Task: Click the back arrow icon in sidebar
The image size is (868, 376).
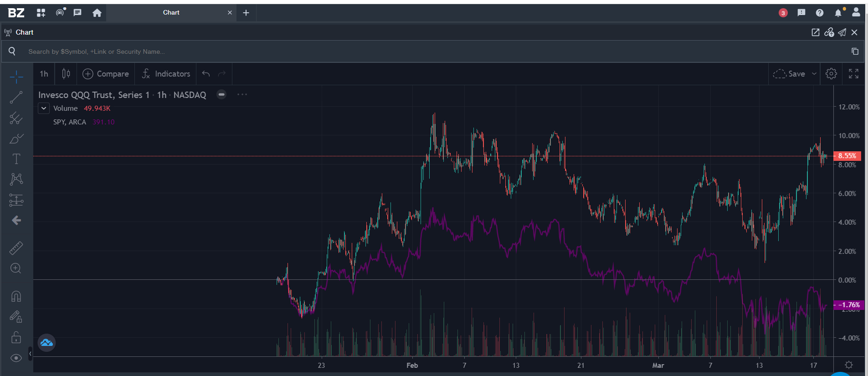Action: (16, 221)
